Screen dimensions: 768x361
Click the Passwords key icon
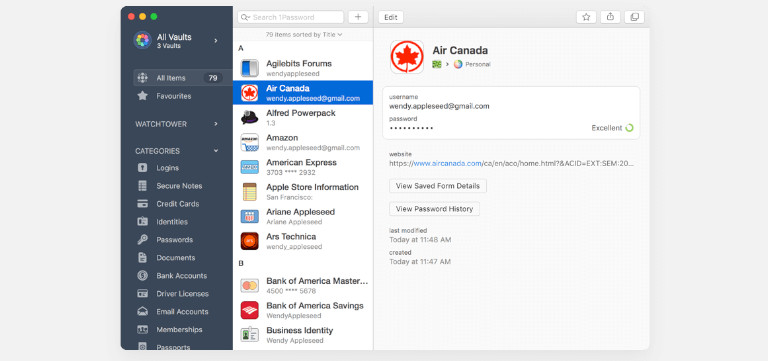coord(143,240)
